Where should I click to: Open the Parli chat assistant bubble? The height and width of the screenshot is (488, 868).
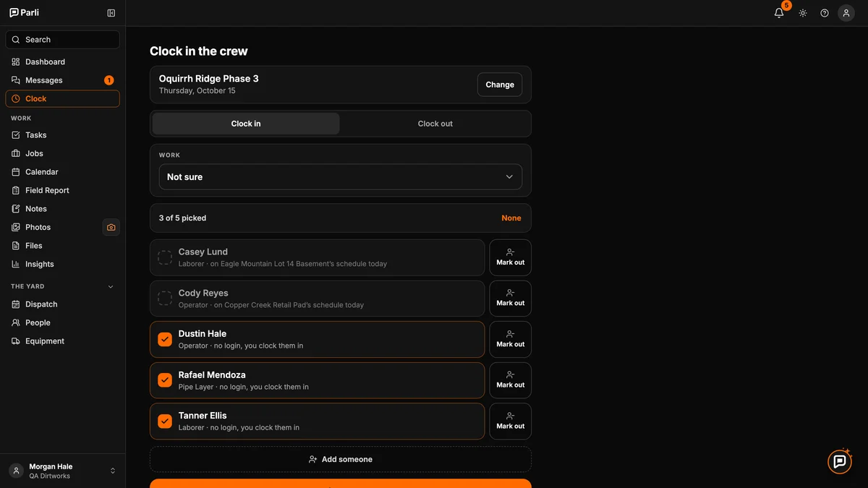(x=840, y=461)
